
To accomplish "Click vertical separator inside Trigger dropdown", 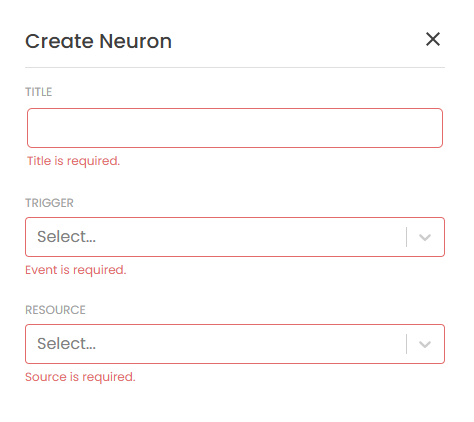I will tap(407, 237).
